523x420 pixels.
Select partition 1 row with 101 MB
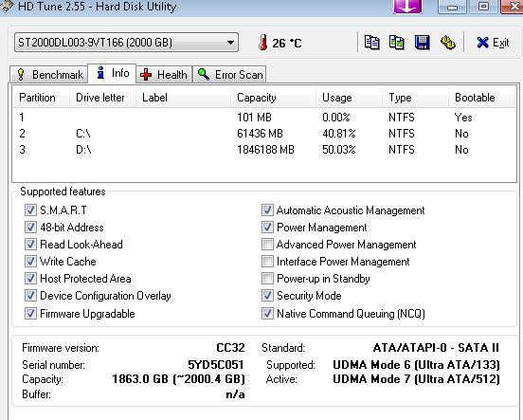(264, 118)
